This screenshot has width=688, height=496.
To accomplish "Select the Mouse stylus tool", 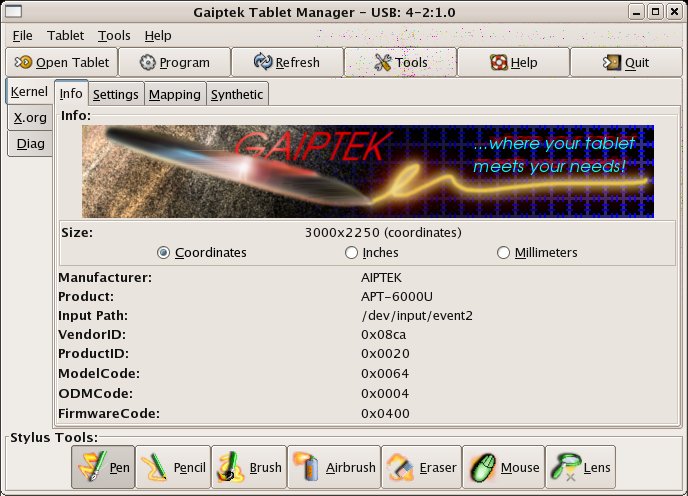I will [503, 467].
